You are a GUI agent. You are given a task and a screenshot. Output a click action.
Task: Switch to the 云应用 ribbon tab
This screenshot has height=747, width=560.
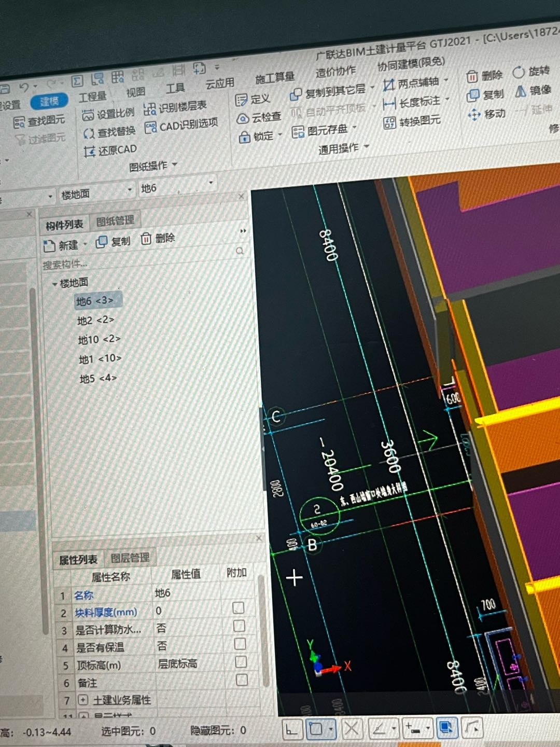tap(220, 84)
